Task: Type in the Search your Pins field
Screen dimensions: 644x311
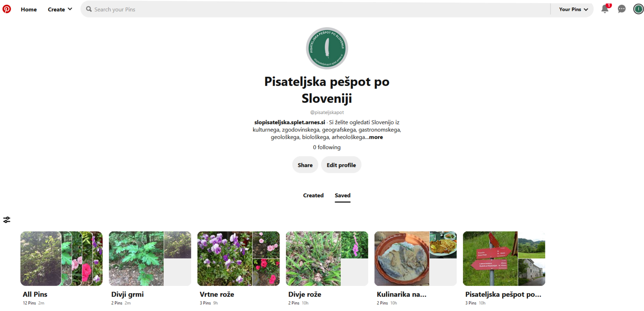Action: [x=300, y=9]
